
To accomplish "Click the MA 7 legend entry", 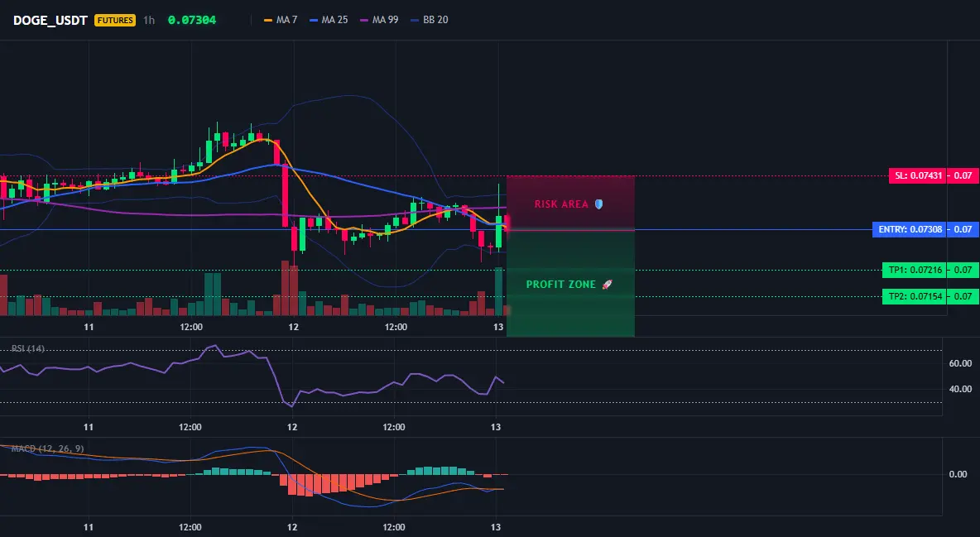I will [x=281, y=20].
